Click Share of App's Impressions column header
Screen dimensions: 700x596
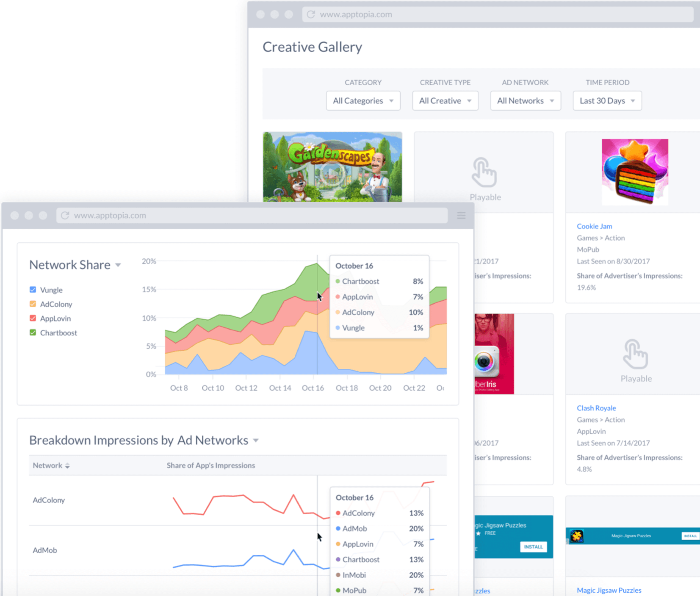[211, 466]
